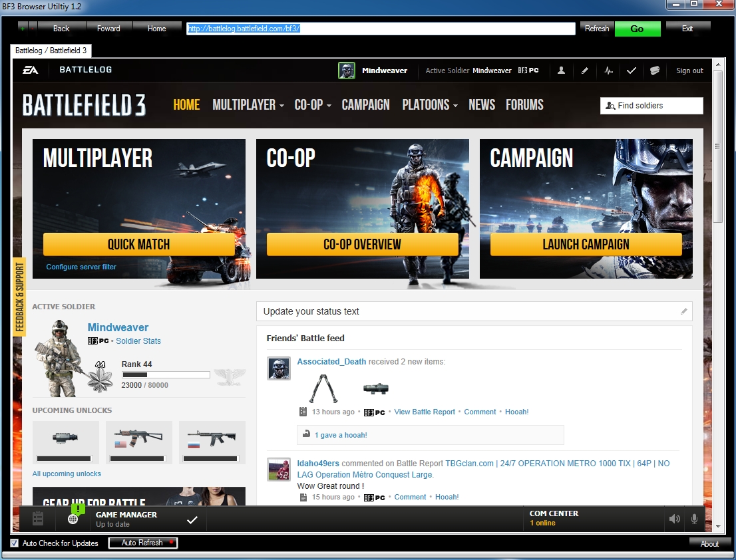
Task: Click the Back button
Action: coord(61,29)
